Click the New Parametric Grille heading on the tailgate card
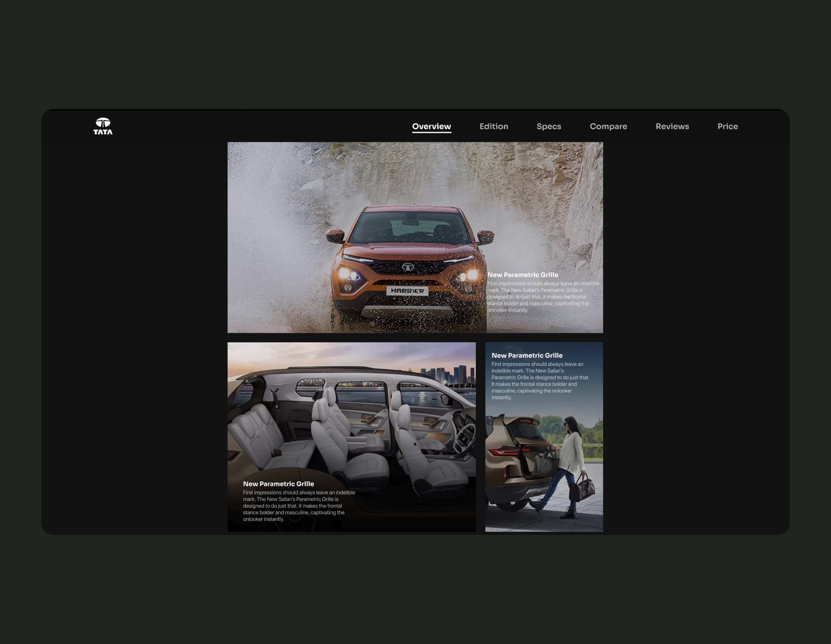 tap(527, 356)
